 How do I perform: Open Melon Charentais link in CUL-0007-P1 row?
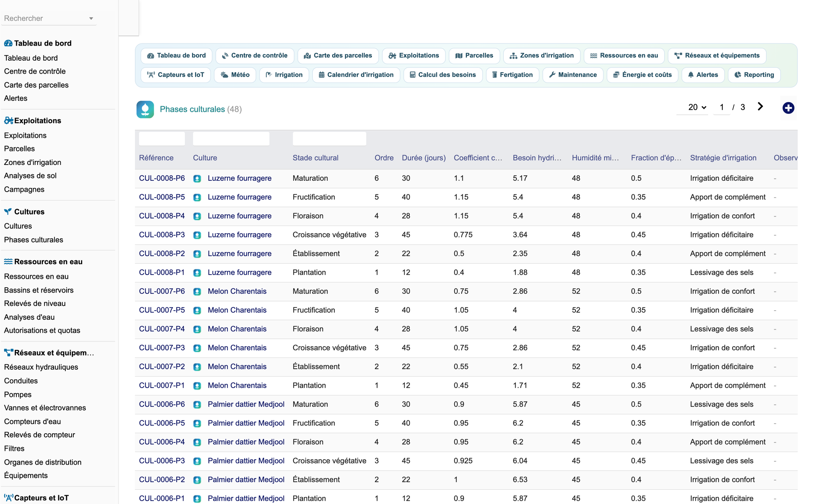click(x=237, y=386)
